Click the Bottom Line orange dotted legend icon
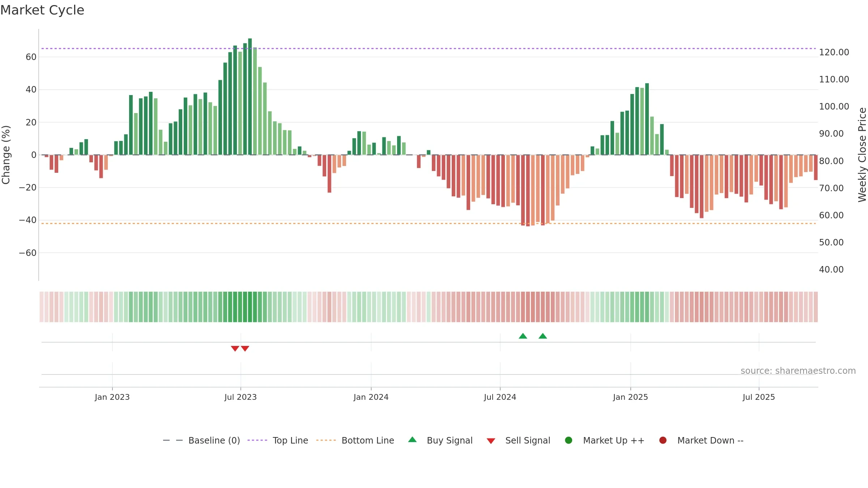 click(x=326, y=440)
